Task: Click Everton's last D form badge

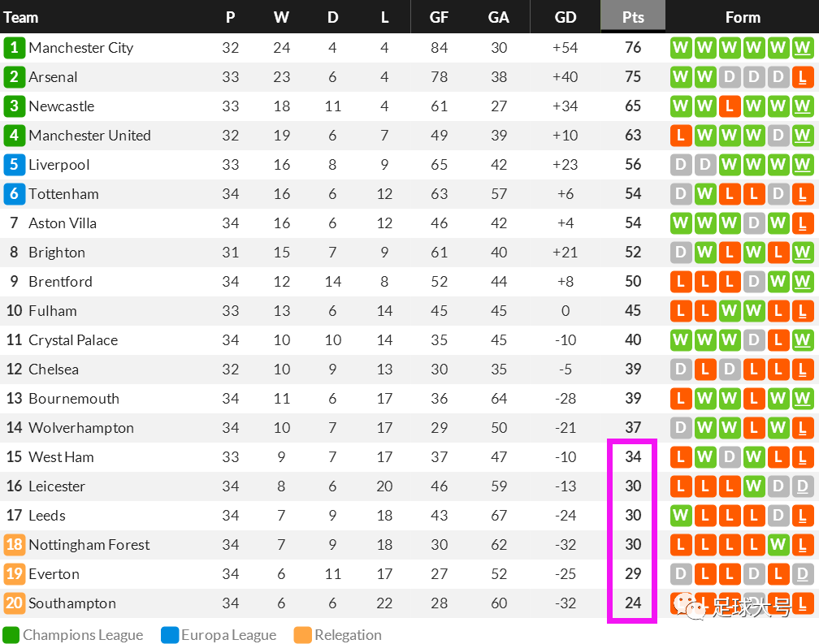Action: click(802, 574)
